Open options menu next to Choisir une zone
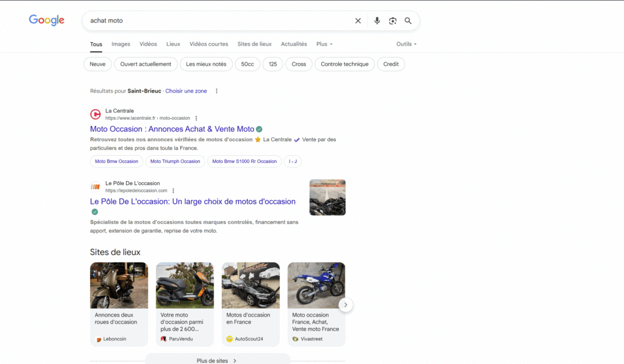624x364 pixels. pos(216,91)
